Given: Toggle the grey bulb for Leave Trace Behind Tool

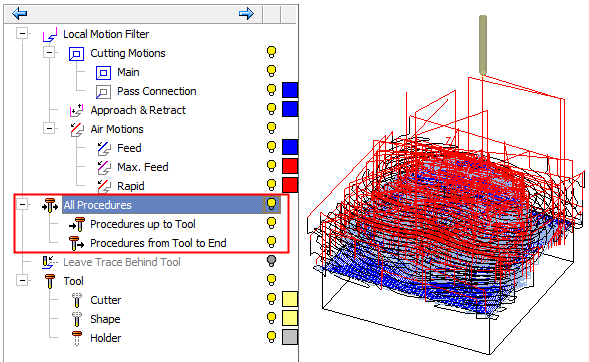Looking at the screenshot, I should click(x=271, y=261).
